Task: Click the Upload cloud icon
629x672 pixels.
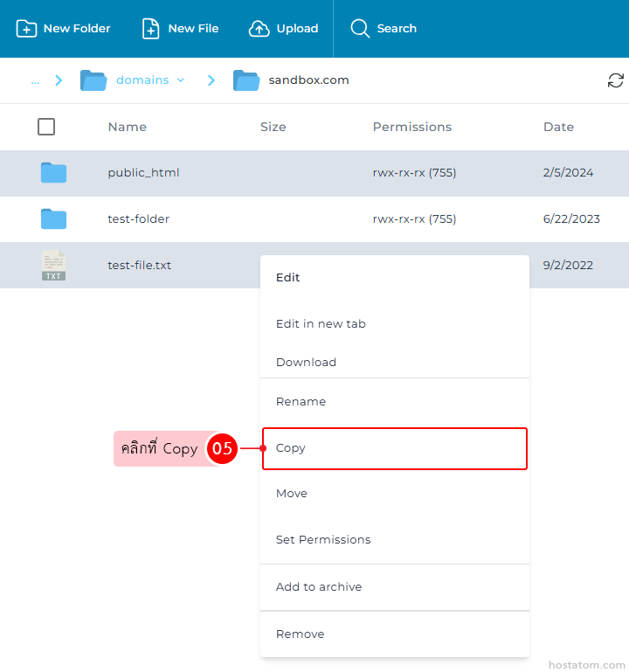Action: 259,29
